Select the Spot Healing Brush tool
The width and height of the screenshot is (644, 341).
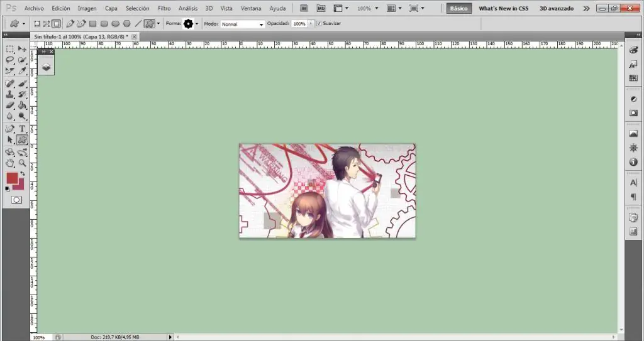pyautogui.click(x=10, y=84)
